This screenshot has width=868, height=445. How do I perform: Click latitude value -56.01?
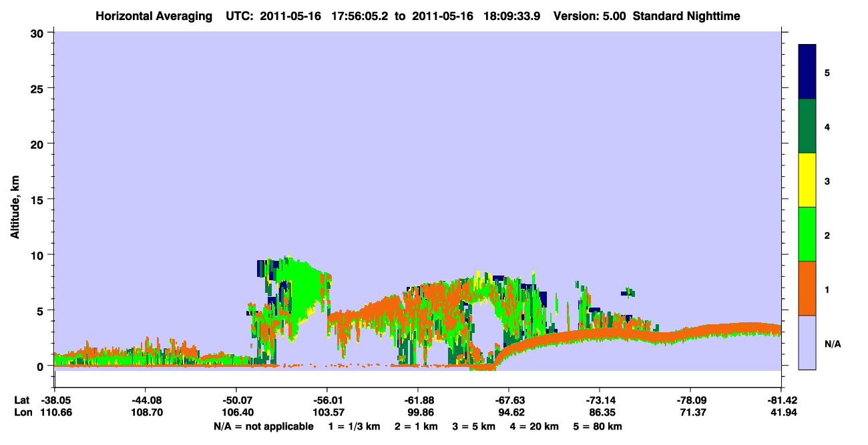pos(327,400)
